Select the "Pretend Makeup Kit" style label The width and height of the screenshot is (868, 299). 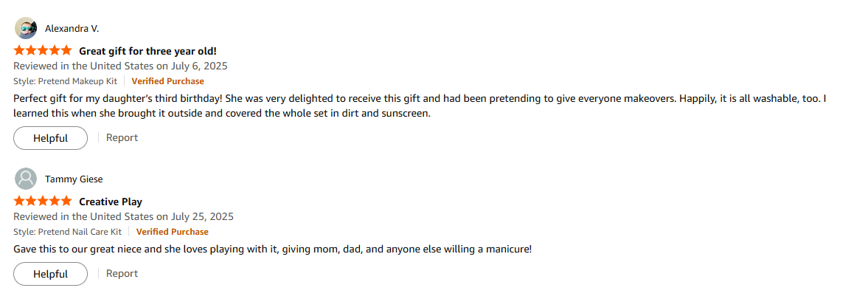[x=65, y=81]
